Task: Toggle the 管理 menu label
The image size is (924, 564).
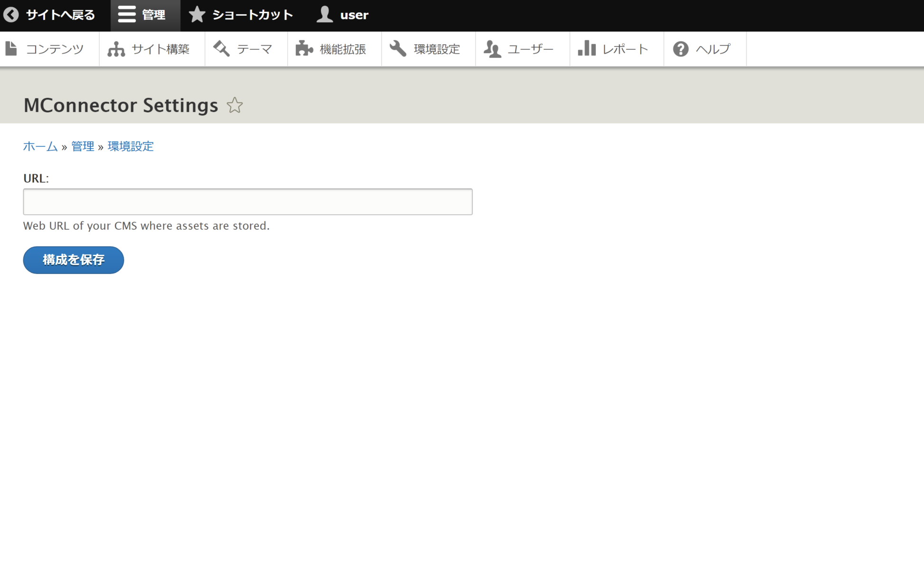Action: 154,15
